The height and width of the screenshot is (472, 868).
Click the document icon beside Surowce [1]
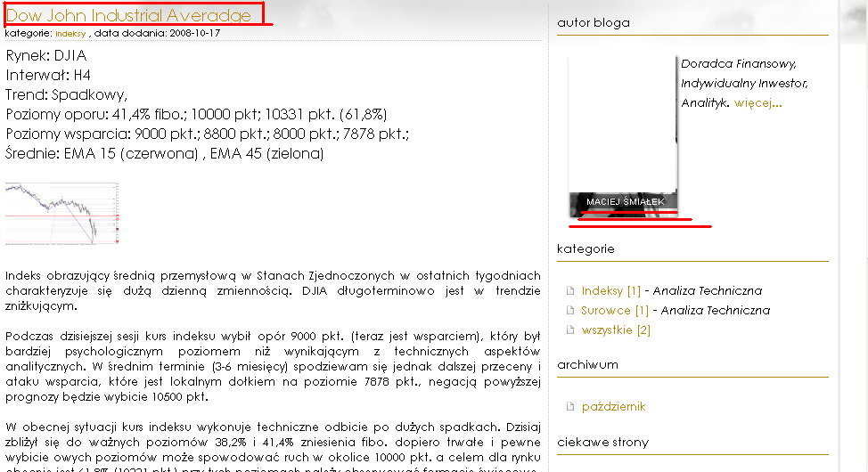[570, 311]
